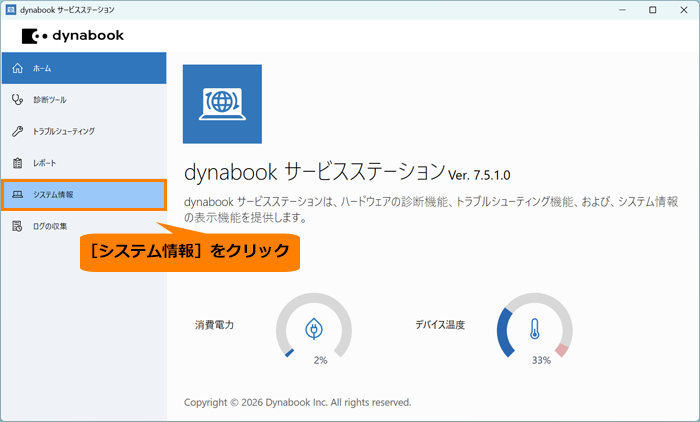The image size is (700, 422).
Task: Click the thermometer icon in temperature gauge
Action: 534,329
